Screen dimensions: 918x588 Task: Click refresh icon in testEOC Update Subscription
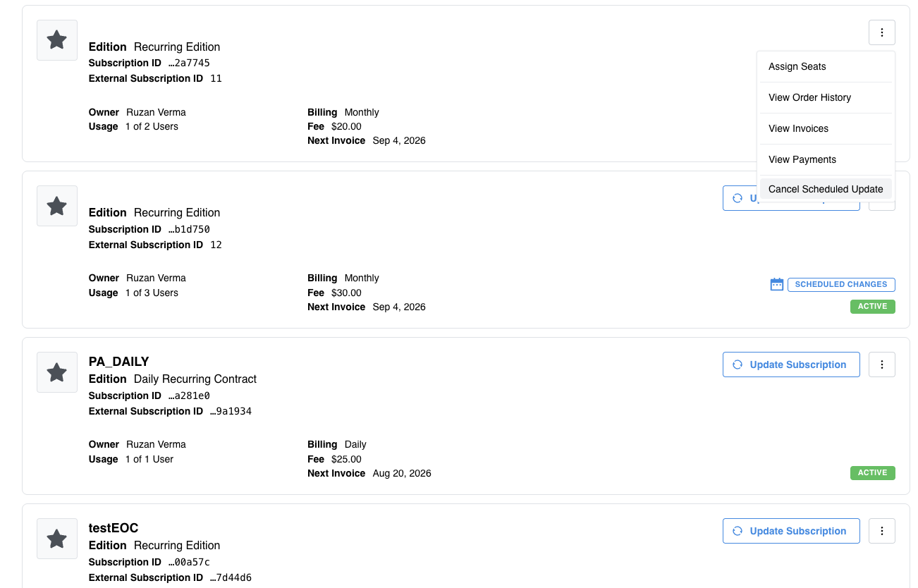(738, 531)
